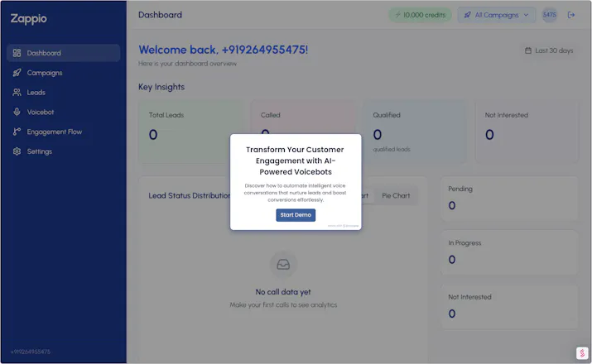
Task: Click the 'qualified leads' caption
Action: click(x=391, y=150)
